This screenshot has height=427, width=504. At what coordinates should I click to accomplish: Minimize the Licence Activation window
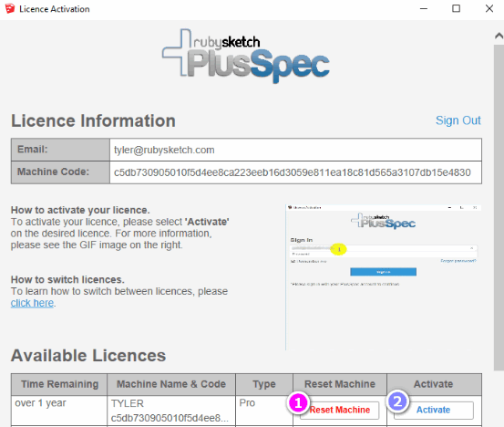(x=424, y=9)
